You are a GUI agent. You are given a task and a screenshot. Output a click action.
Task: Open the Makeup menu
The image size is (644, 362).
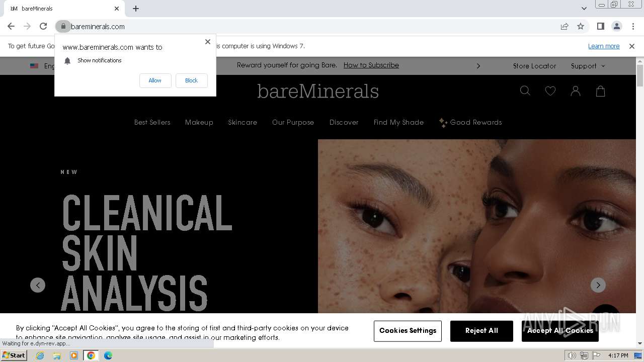coord(199,122)
